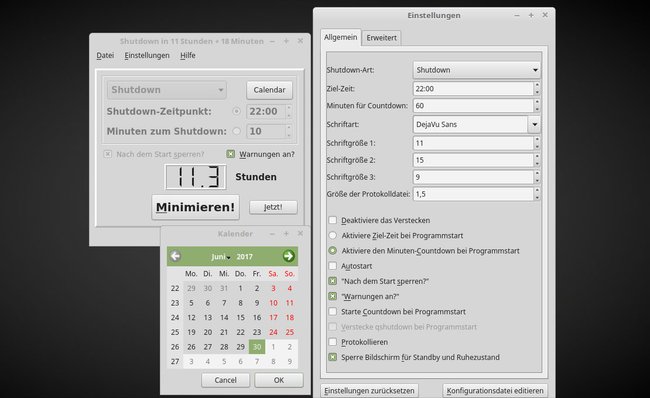Go to next month in Kalender
The image size is (650, 398).
point(289,256)
